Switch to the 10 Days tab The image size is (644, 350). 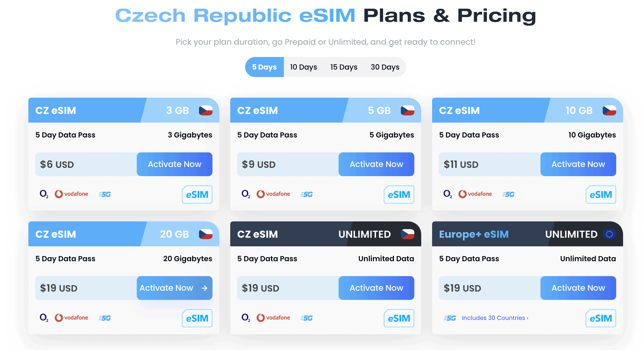click(303, 67)
